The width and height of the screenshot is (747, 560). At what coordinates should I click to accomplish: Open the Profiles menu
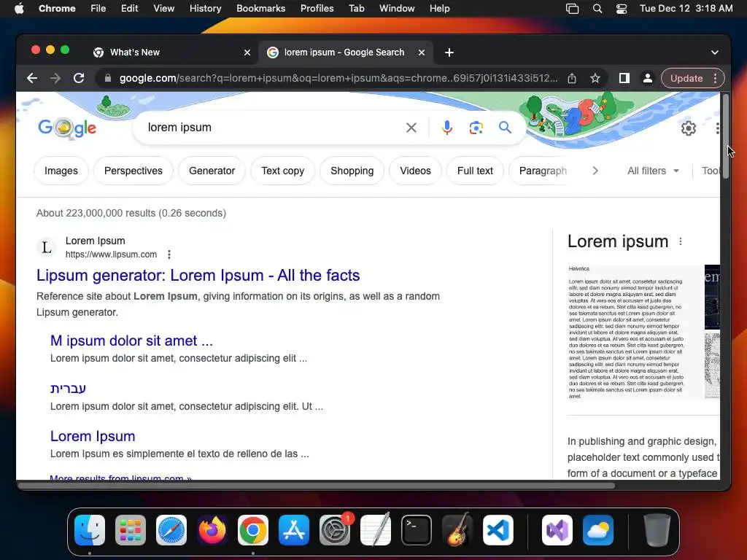[317, 9]
